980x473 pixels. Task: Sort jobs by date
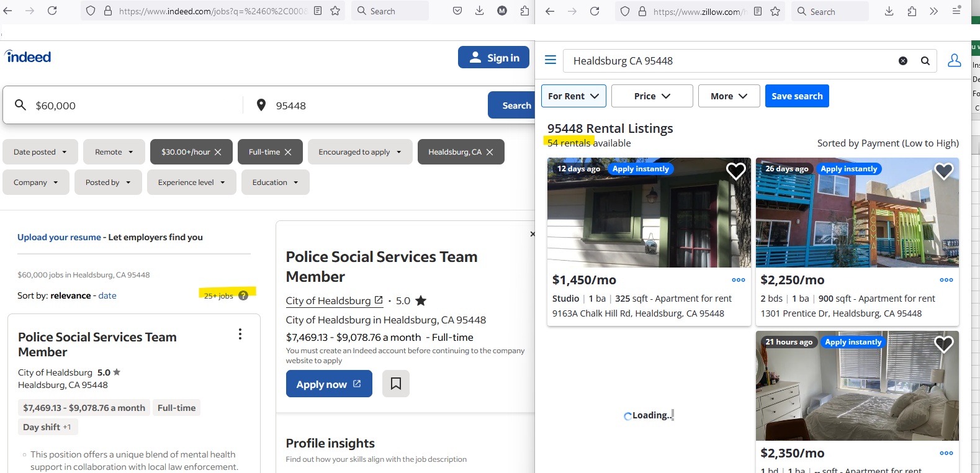pyautogui.click(x=107, y=295)
